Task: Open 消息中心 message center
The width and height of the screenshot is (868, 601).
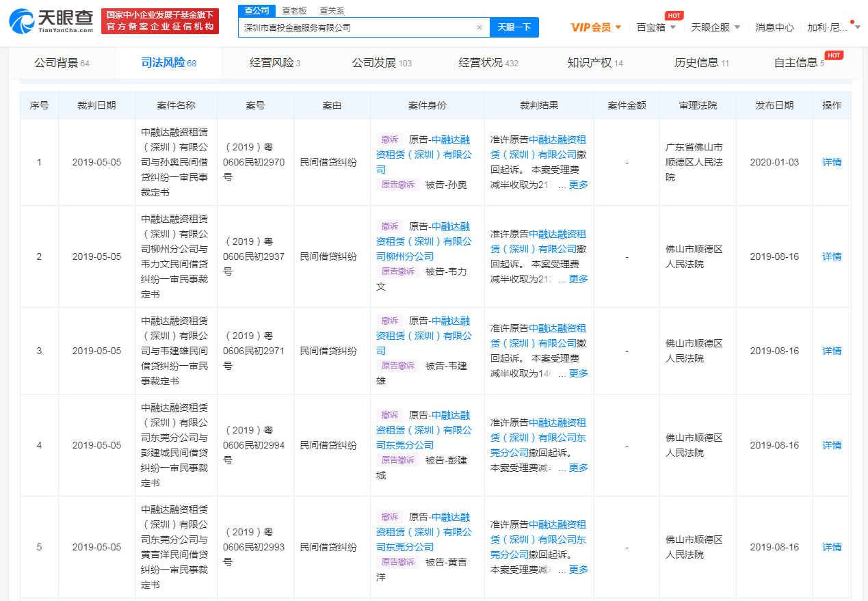Action: coord(775,27)
